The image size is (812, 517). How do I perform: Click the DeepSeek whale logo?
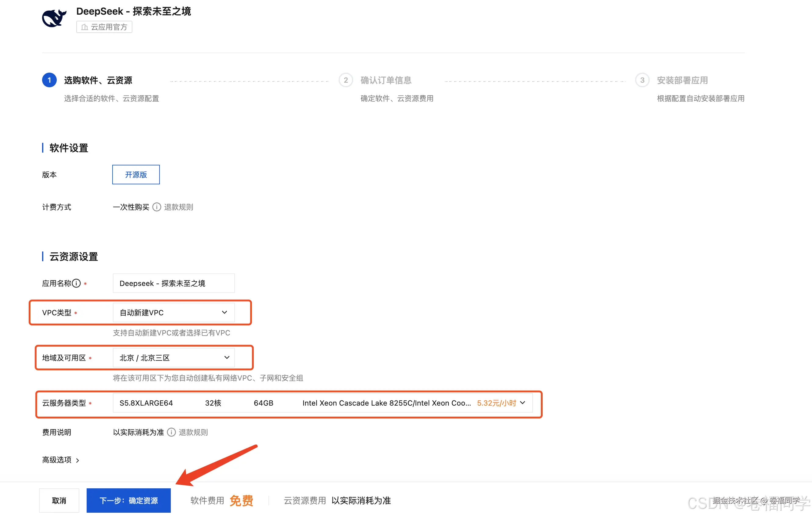(54, 19)
